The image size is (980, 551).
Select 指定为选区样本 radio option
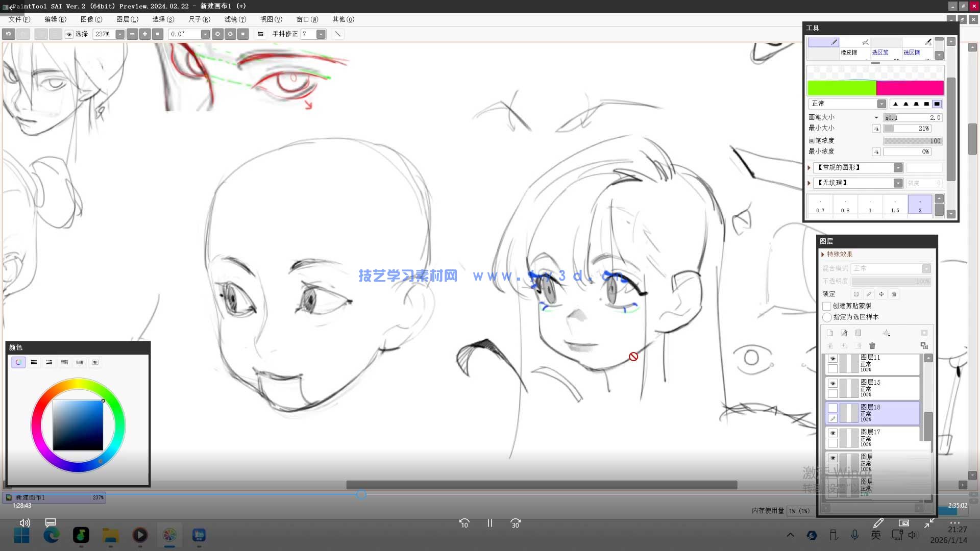coord(827,317)
